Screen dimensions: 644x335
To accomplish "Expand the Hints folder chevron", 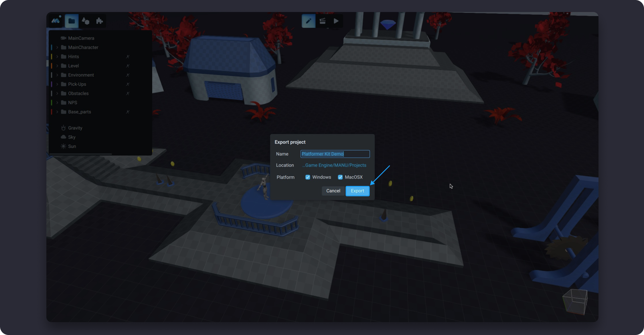I will pos(57,56).
